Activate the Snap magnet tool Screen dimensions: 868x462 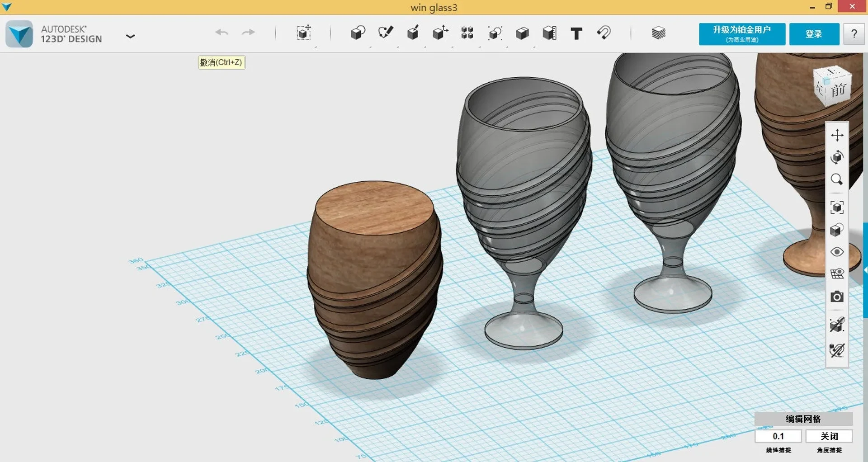pos(604,33)
